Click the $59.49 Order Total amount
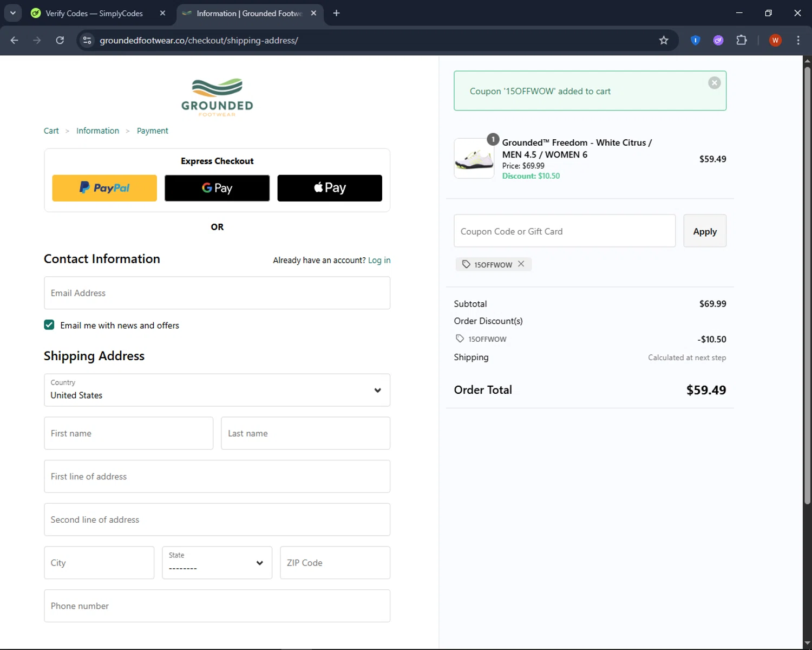Viewport: 812px width, 650px height. [706, 390]
